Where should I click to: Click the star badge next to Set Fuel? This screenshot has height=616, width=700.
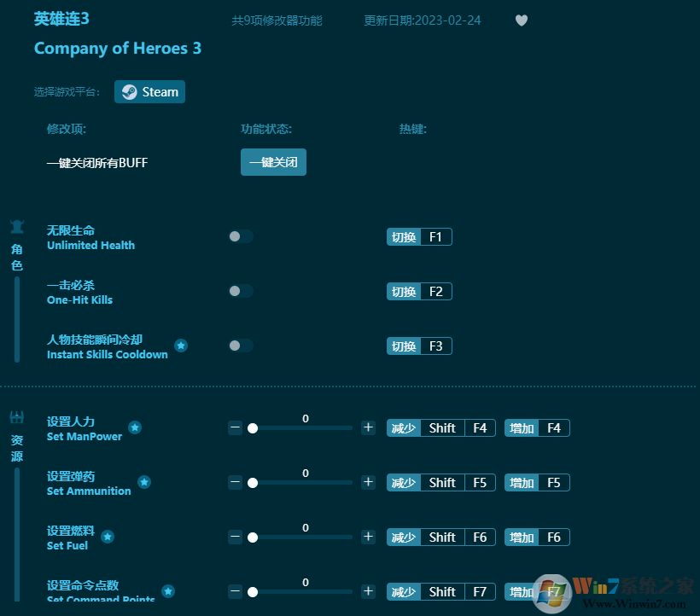click(108, 537)
